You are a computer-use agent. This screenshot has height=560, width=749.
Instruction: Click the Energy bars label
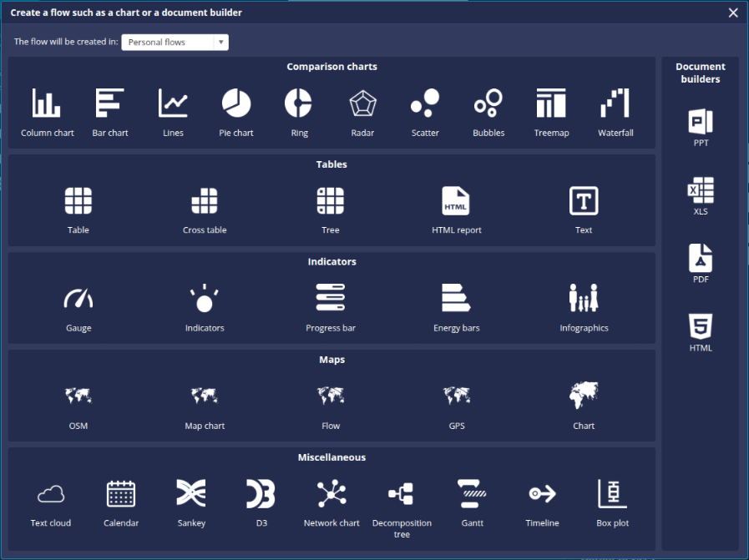[457, 328]
